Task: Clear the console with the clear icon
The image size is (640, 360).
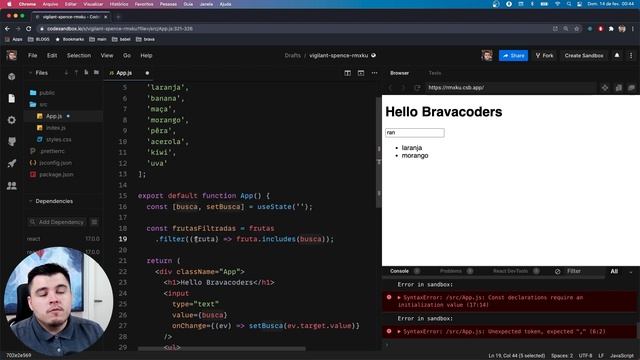Action: (558, 271)
